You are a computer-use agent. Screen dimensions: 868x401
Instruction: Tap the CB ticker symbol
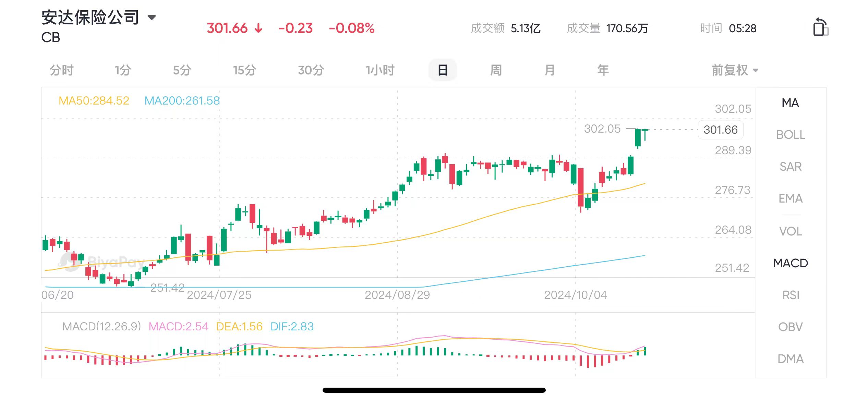(51, 37)
